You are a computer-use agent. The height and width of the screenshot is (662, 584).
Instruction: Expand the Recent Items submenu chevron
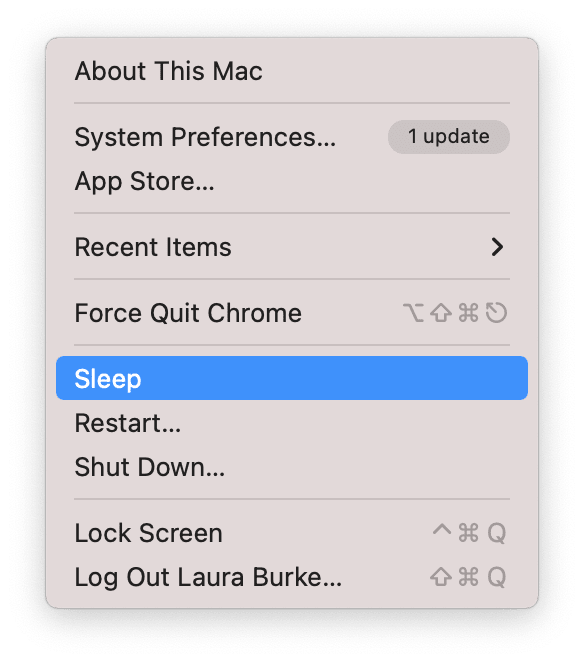point(497,247)
